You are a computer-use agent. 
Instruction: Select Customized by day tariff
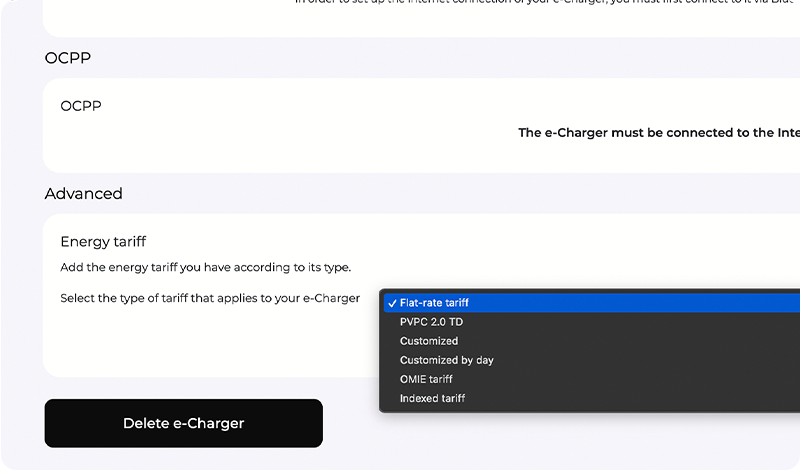tap(446, 360)
